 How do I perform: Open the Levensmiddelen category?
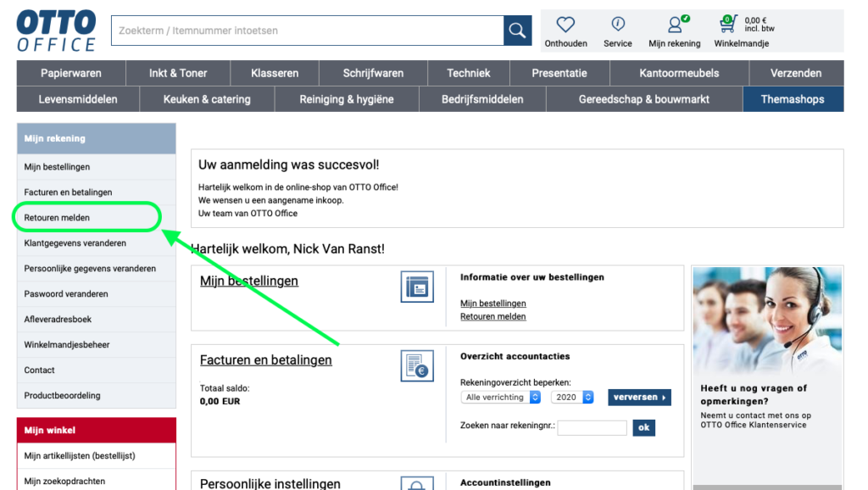pyautogui.click(x=77, y=100)
